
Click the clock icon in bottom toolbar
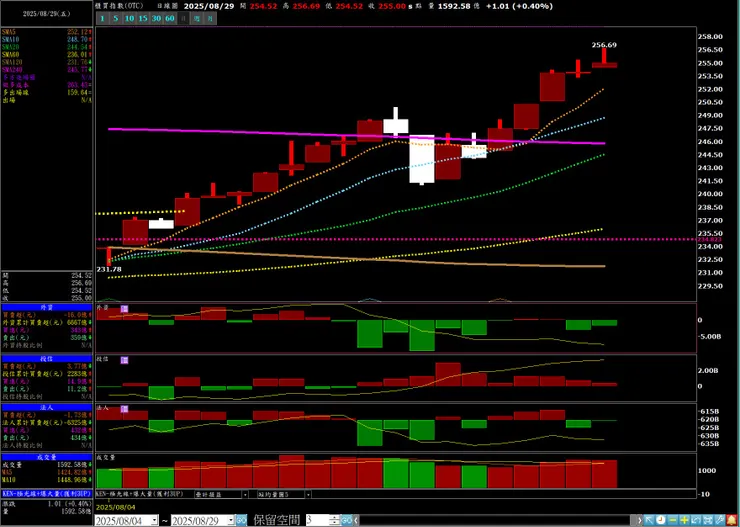click(661, 520)
